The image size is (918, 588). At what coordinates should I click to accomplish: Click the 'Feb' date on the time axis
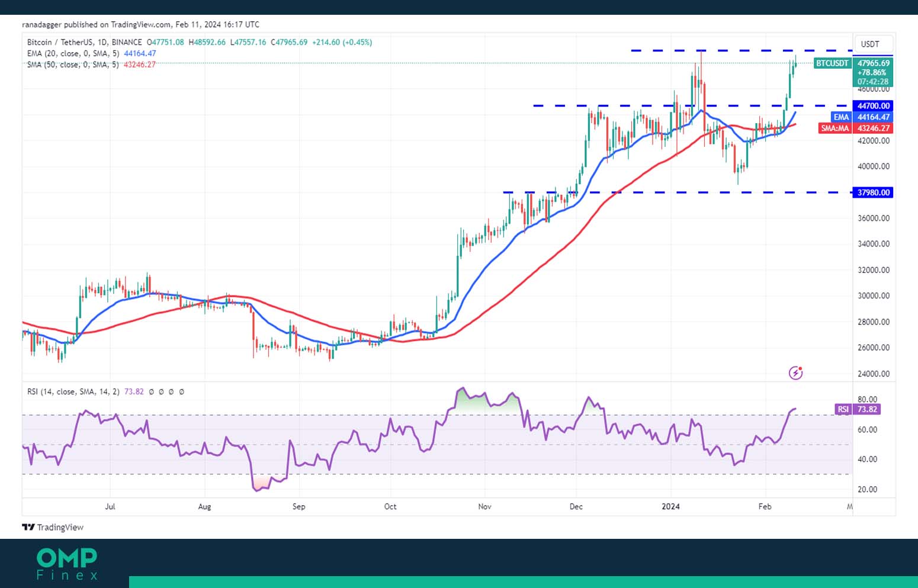[765, 506]
